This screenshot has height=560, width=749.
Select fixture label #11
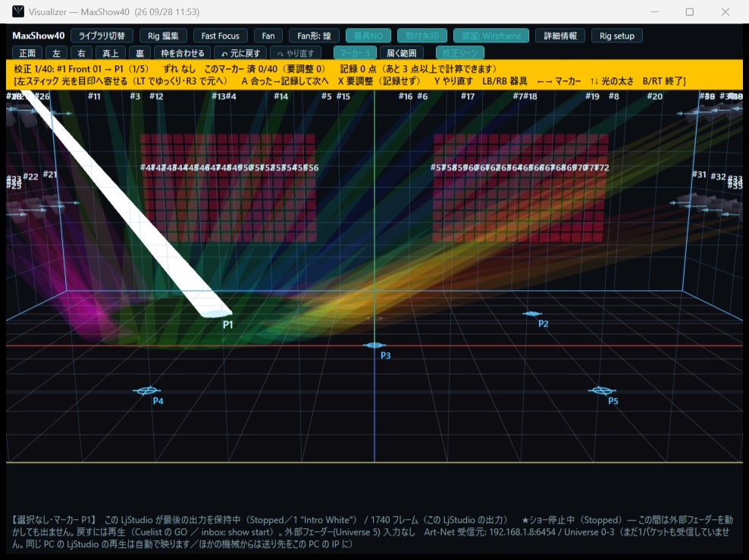coord(94,96)
